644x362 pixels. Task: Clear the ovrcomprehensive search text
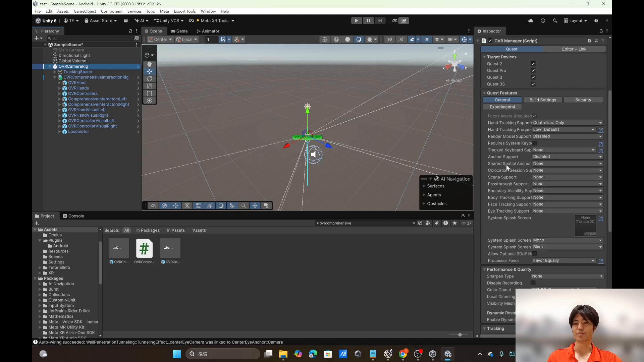pos(414,223)
